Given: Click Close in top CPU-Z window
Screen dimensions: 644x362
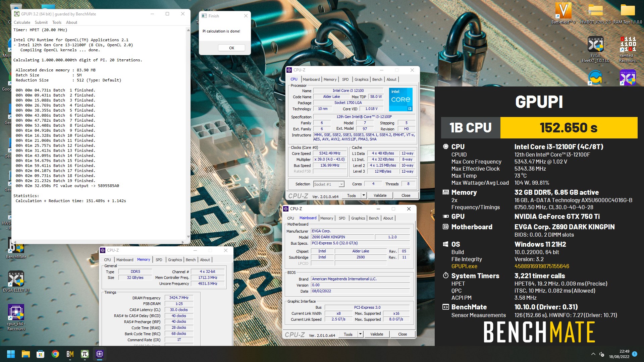Looking at the screenshot, I should pyautogui.click(x=406, y=195).
